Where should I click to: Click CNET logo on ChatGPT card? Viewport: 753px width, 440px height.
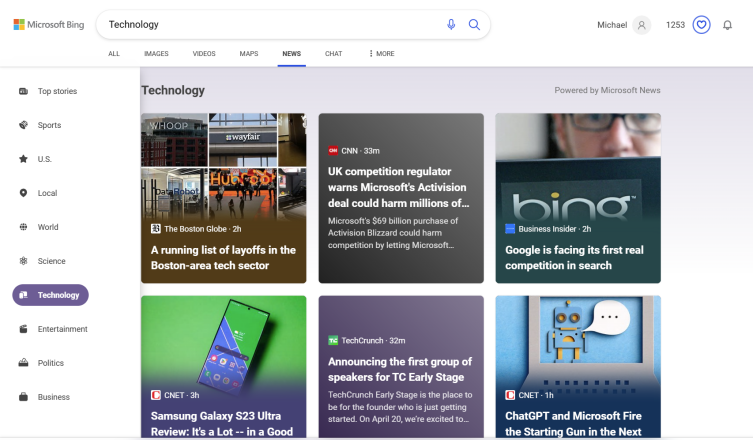[x=510, y=395]
